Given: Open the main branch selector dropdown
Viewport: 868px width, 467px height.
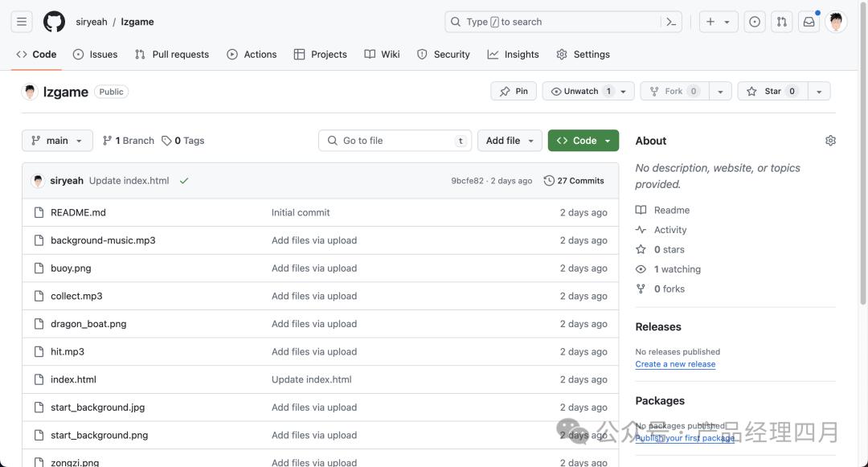Looking at the screenshot, I should 57,141.
